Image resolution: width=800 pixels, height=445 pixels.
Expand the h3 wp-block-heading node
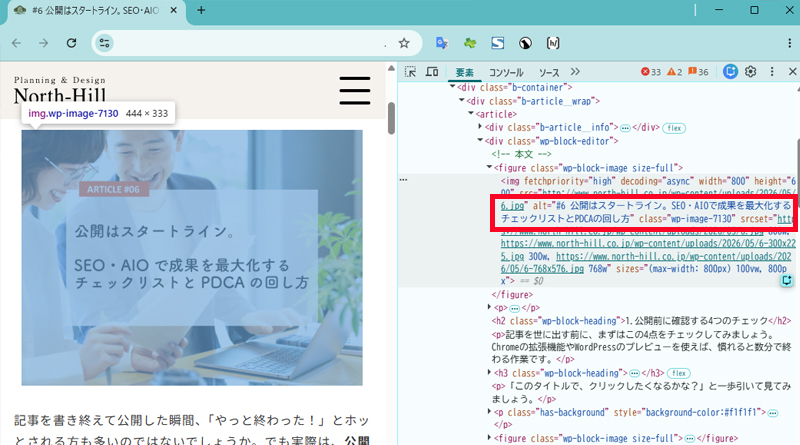coord(489,373)
